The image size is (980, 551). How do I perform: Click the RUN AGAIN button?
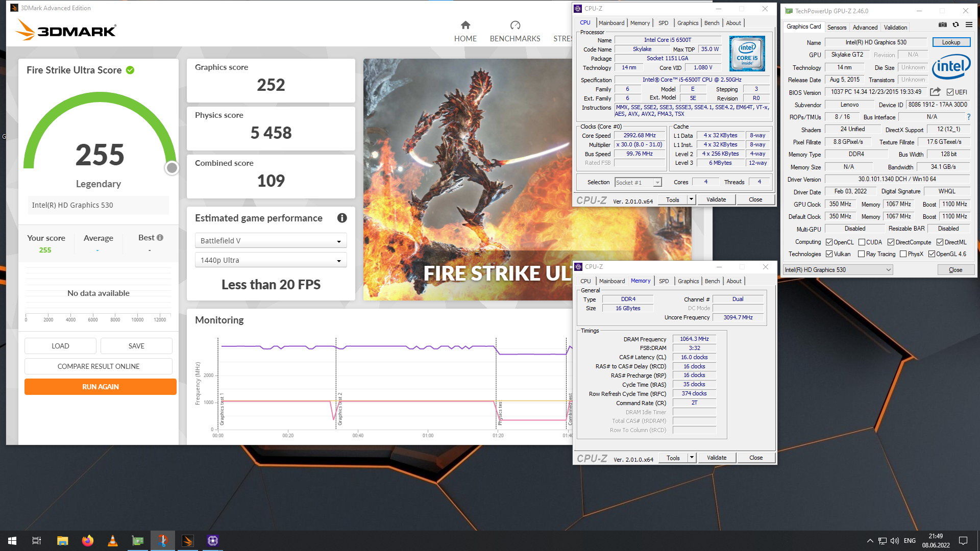tap(101, 387)
